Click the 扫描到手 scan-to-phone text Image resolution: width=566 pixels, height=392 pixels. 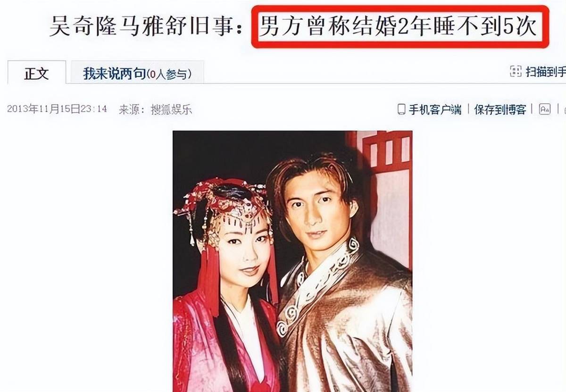tap(546, 72)
